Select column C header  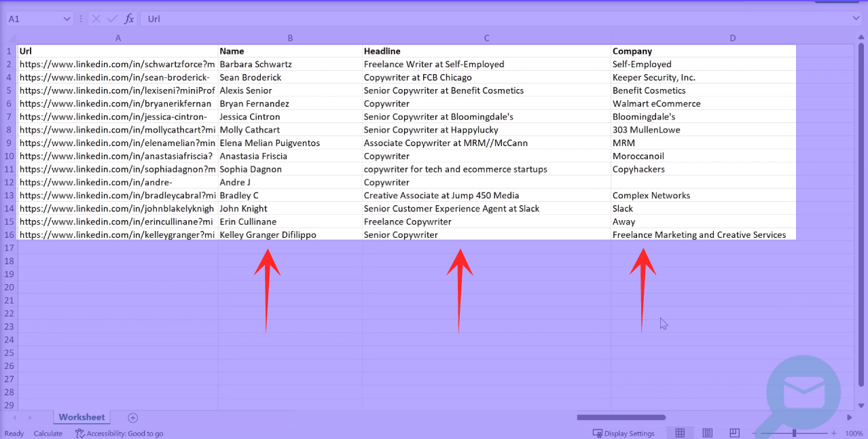[x=486, y=39]
